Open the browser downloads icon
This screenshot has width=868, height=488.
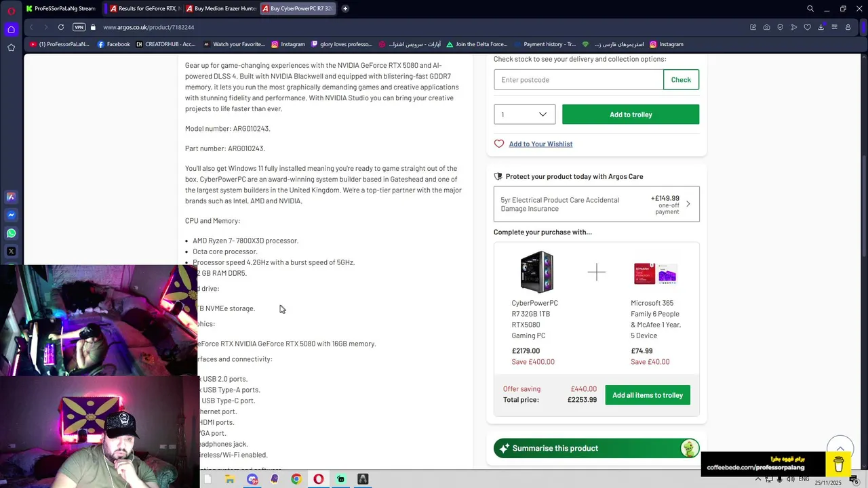(821, 27)
